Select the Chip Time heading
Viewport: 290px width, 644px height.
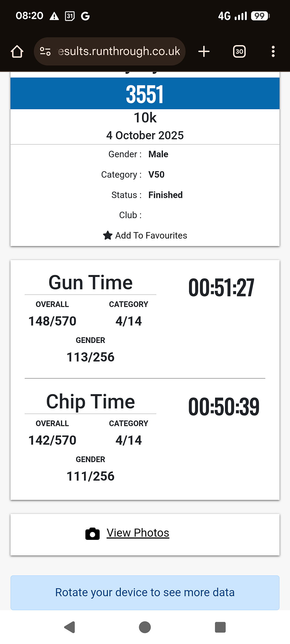coord(90,402)
